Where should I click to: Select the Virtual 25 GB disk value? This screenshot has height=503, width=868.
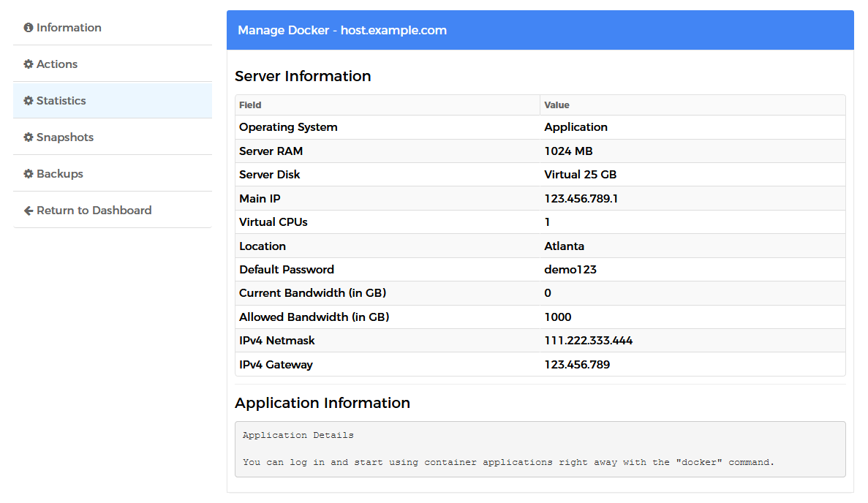click(x=580, y=175)
